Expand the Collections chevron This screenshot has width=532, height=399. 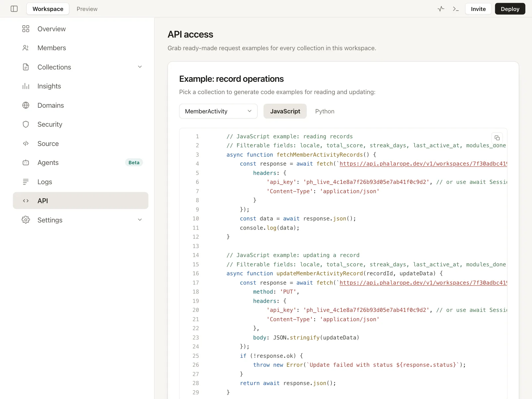coord(140,67)
